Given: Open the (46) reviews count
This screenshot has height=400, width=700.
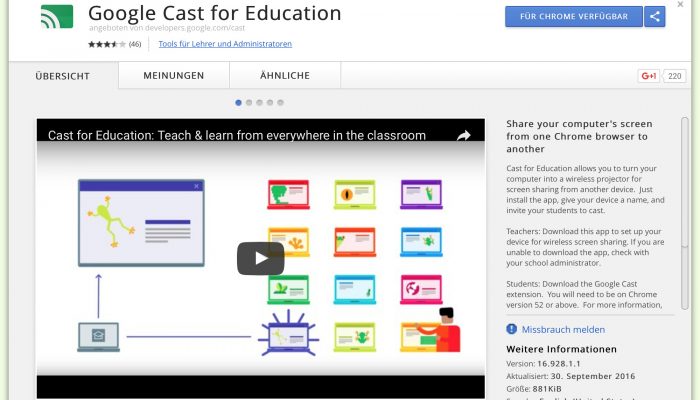Looking at the screenshot, I should point(135,44).
